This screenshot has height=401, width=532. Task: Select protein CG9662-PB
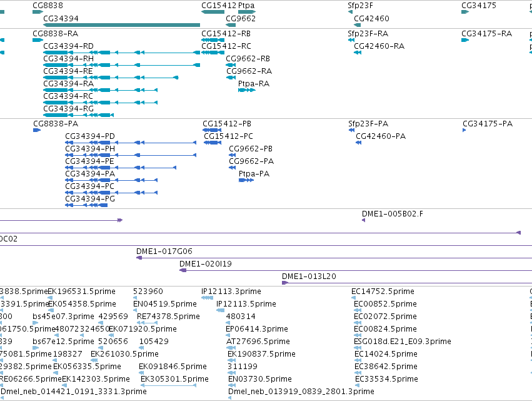pos(251,149)
